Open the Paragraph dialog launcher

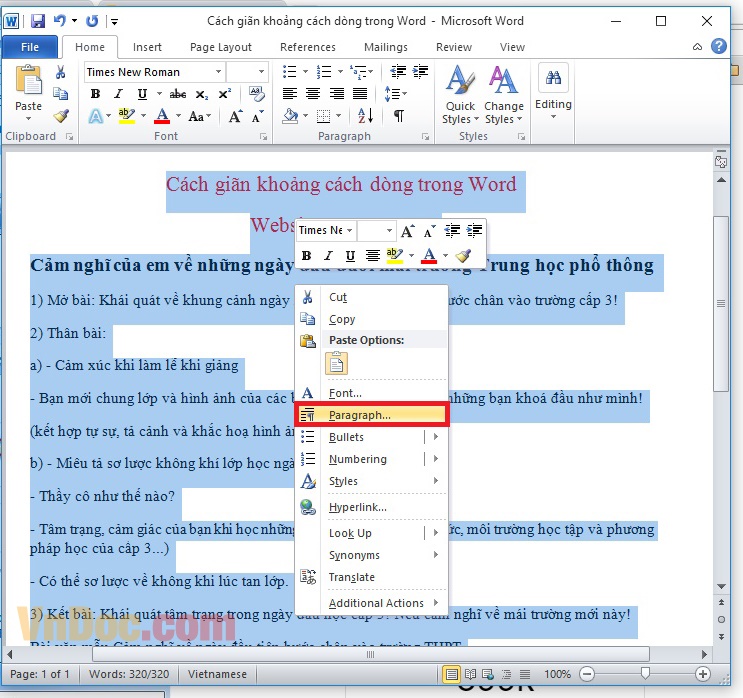pos(425,137)
